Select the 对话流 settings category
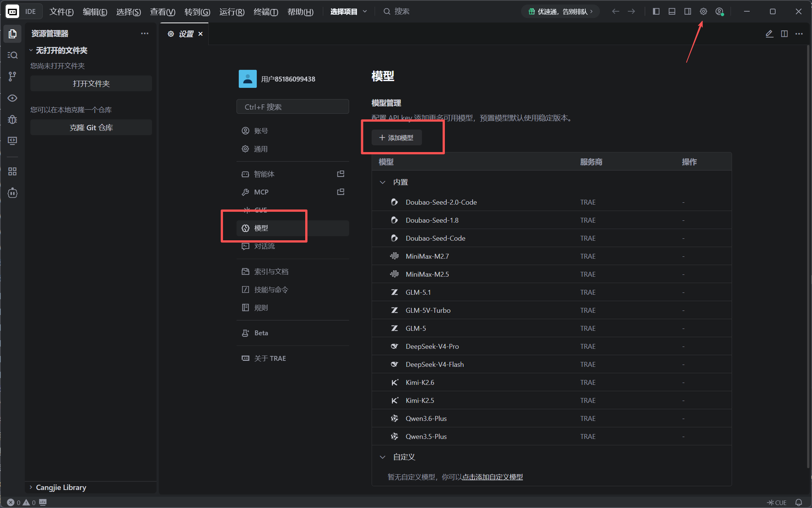The height and width of the screenshot is (508, 812). pyautogui.click(x=292, y=246)
